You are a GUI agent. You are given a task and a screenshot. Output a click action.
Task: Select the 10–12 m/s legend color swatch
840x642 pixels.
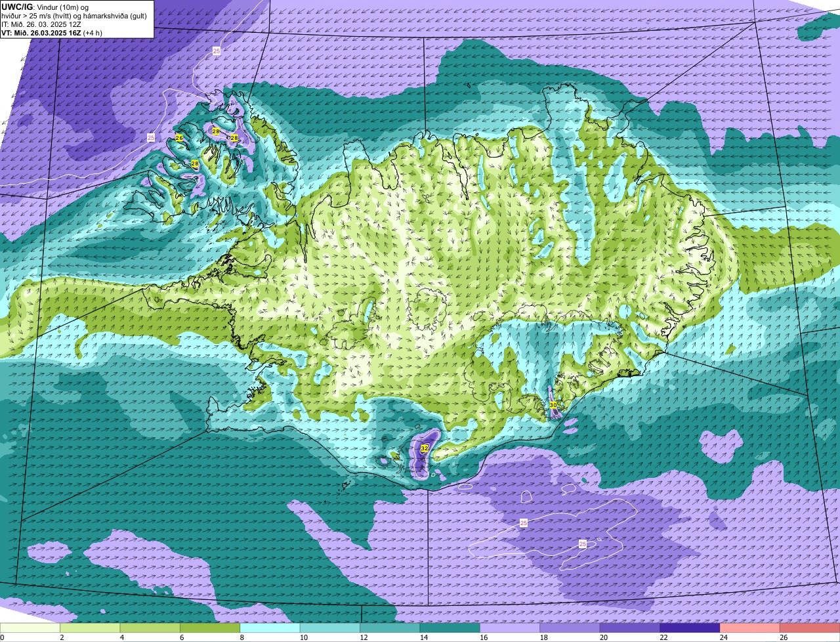330,628
